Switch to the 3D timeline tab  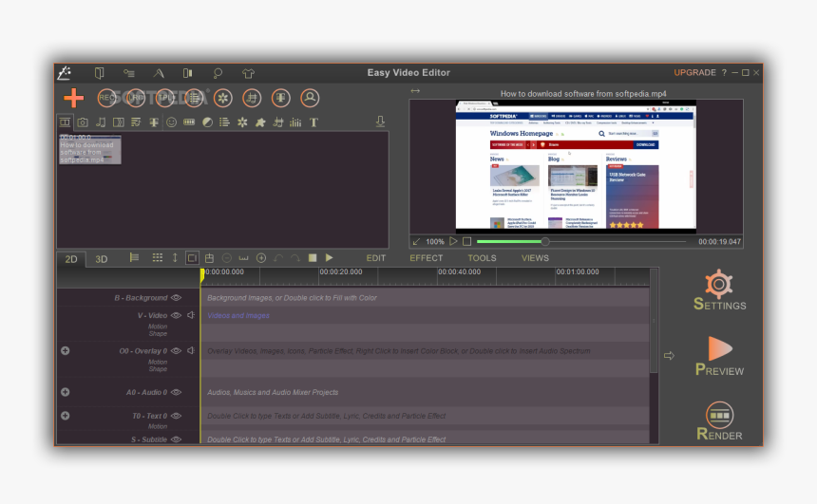pos(102,259)
